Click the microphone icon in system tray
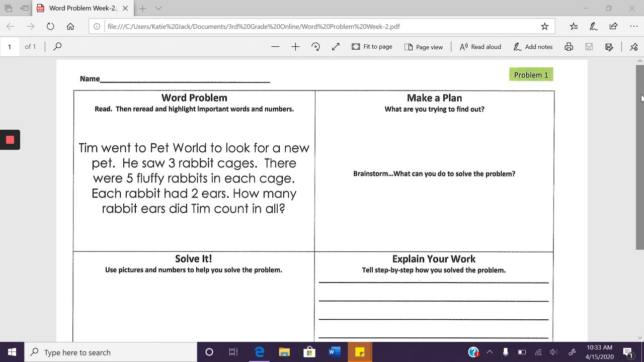This screenshot has height=362, width=644. point(506,352)
